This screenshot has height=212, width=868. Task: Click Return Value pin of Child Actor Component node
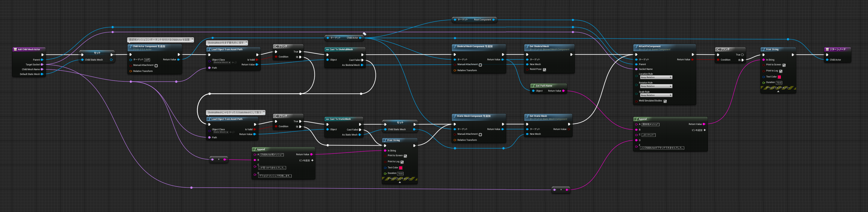178,60
